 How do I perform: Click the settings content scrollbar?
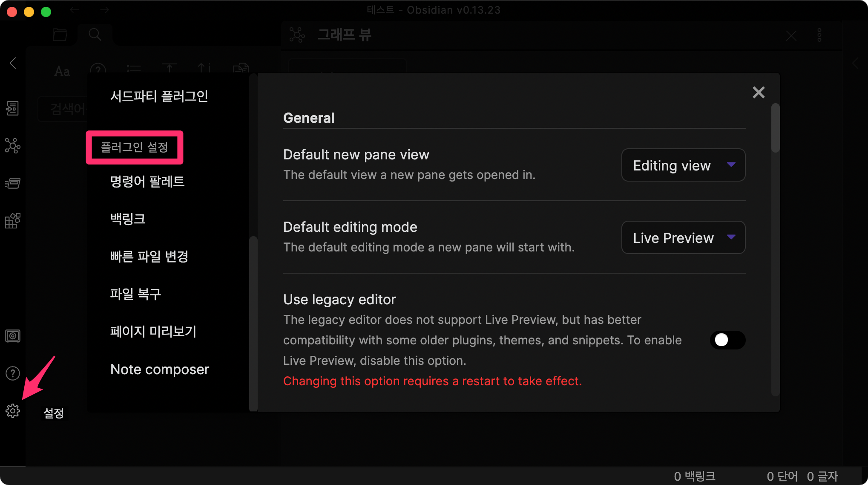[x=775, y=128]
